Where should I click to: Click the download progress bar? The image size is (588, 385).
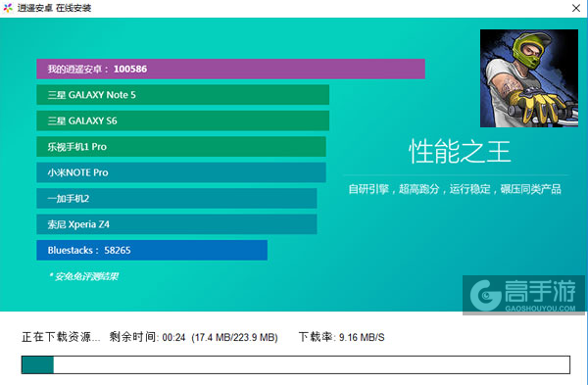(296, 364)
